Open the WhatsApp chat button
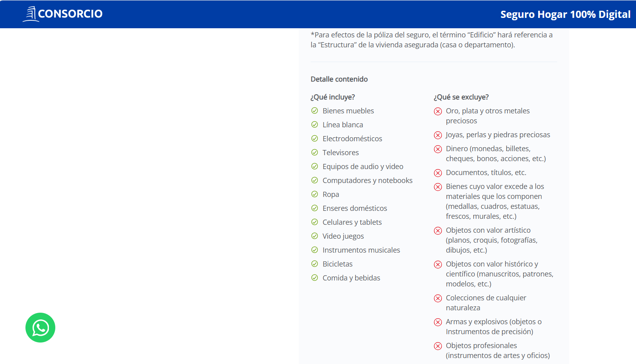 (40, 327)
